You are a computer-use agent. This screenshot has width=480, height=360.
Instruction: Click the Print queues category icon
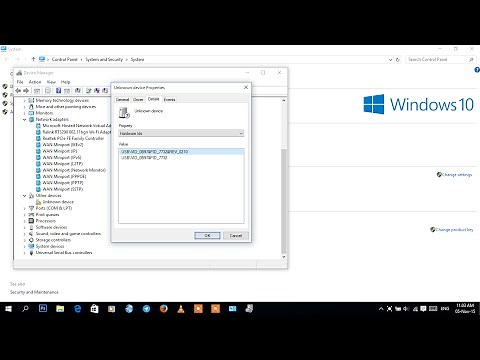click(31, 215)
